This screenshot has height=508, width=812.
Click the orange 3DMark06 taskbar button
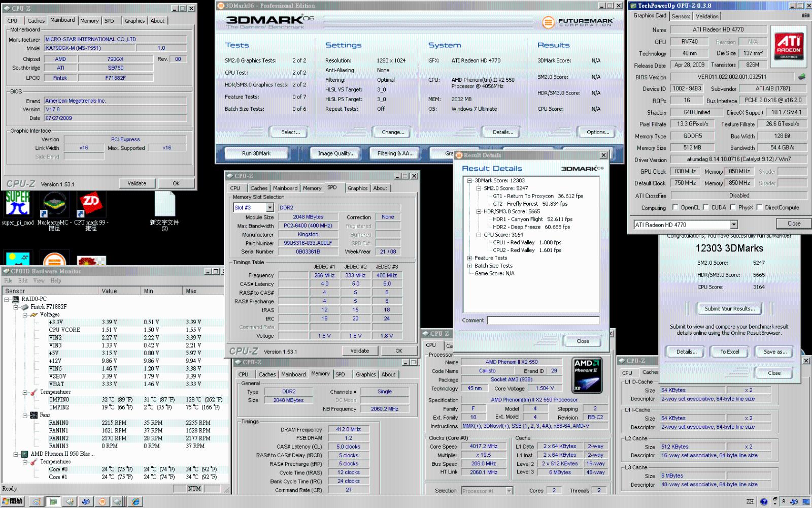pyautogui.click(x=102, y=501)
